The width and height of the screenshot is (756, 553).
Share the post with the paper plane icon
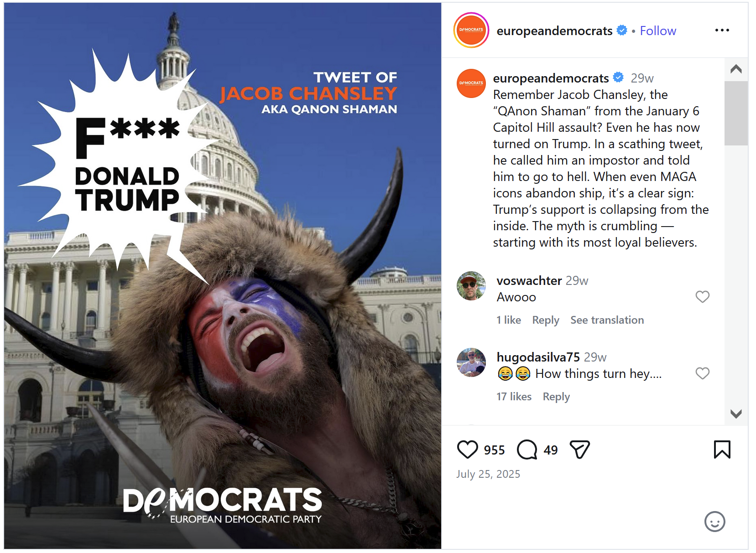click(579, 450)
